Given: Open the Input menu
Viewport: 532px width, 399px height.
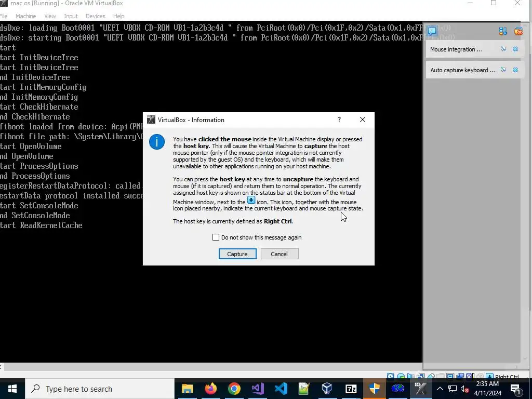Looking at the screenshot, I should (x=71, y=16).
